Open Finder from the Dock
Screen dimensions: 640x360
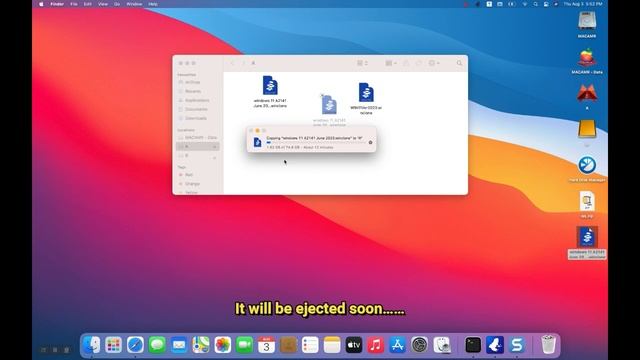[91, 345]
